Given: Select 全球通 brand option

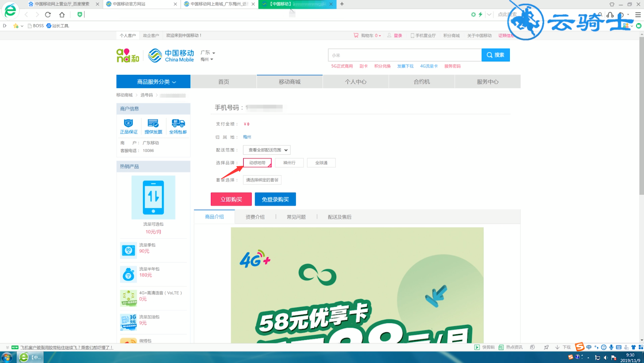Looking at the screenshot, I should 321,163.
